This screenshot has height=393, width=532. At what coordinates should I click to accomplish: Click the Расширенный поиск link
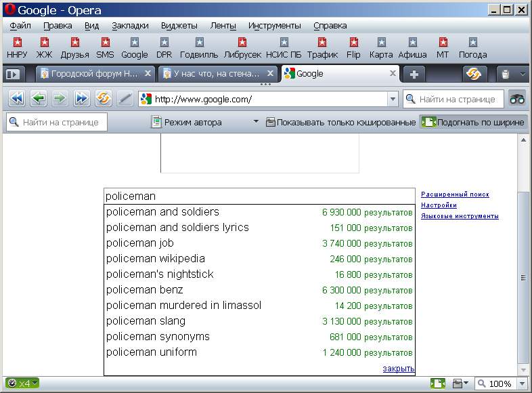tap(455, 194)
